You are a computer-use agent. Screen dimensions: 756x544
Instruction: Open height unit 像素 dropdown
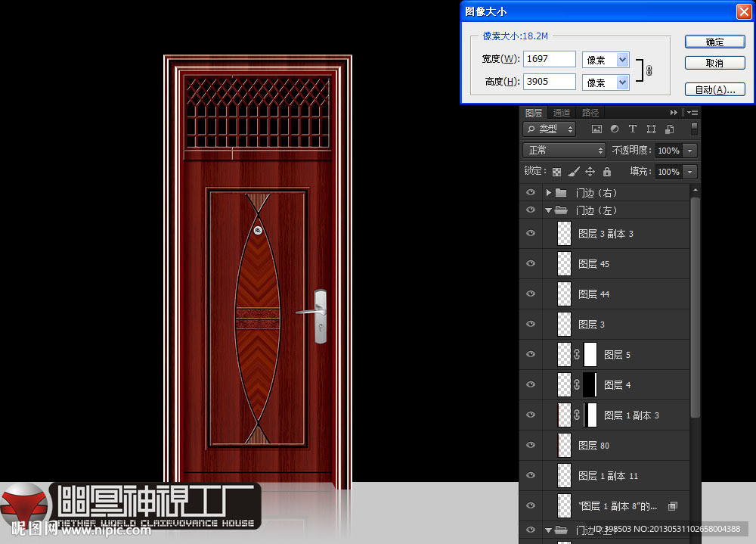pos(622,82)
